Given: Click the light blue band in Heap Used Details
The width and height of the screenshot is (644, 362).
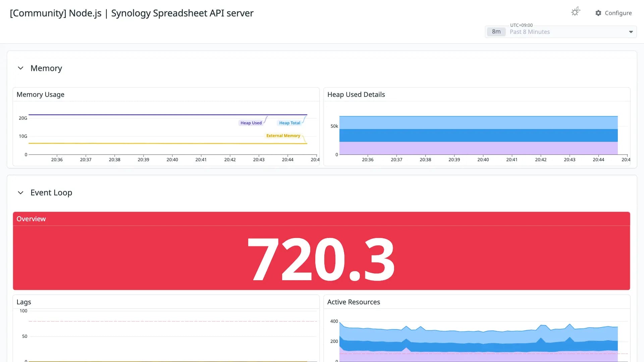Looking at the screenshot, I should [x=478, y=123].
